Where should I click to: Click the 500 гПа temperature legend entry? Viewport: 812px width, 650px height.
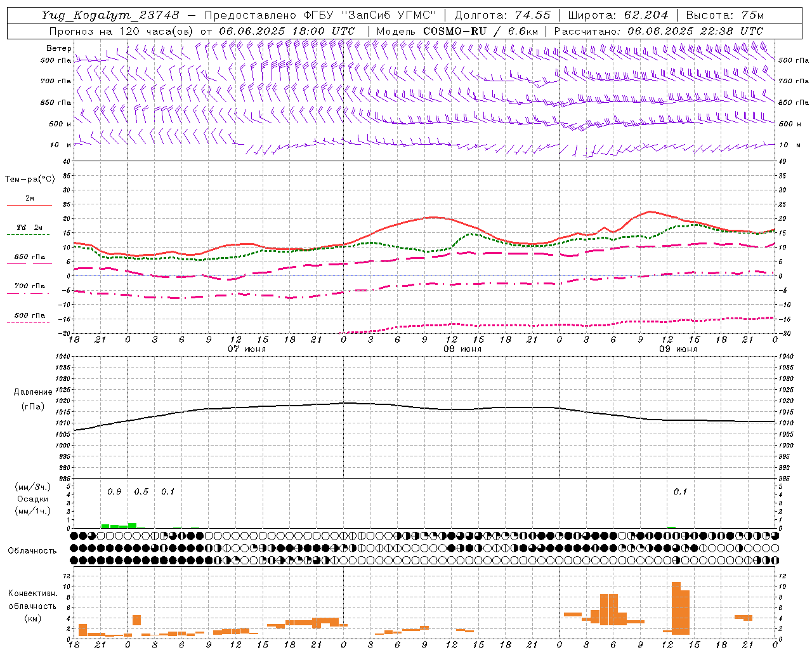[29, 315]
